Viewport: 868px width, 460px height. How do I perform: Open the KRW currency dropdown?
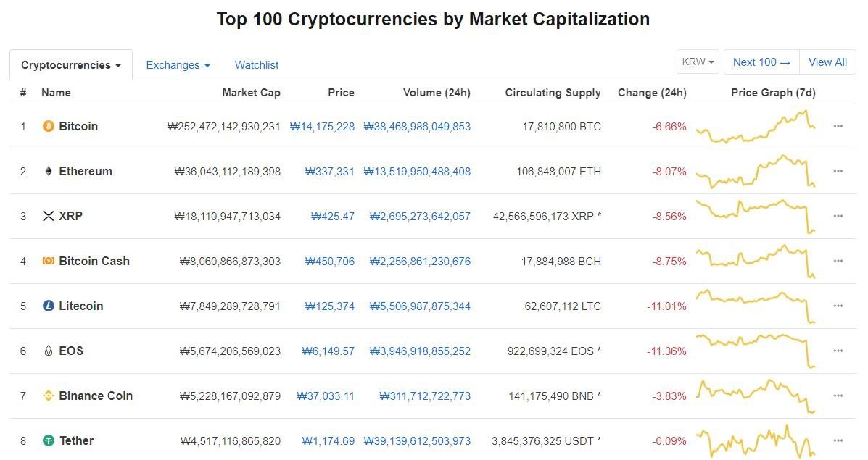pos(698,62)
